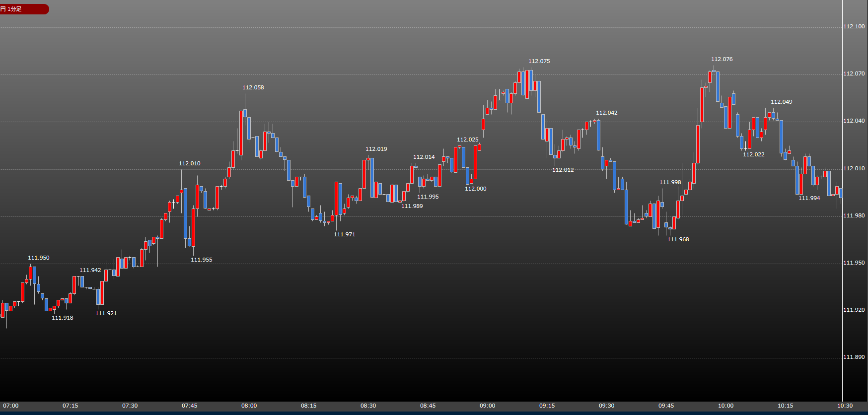Click the 112.075 high price label
This screenshot has width=868, height=415.
[x=539, y=61]
